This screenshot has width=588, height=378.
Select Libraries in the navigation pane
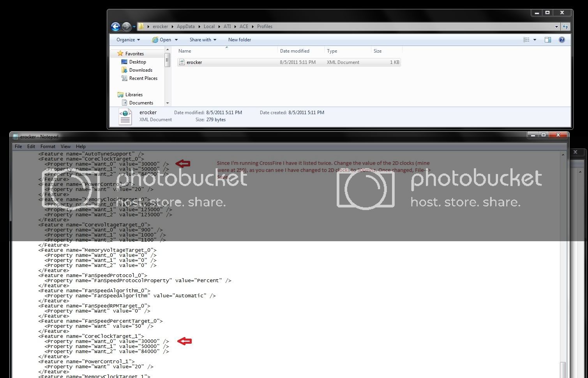(x=134, y=95)
